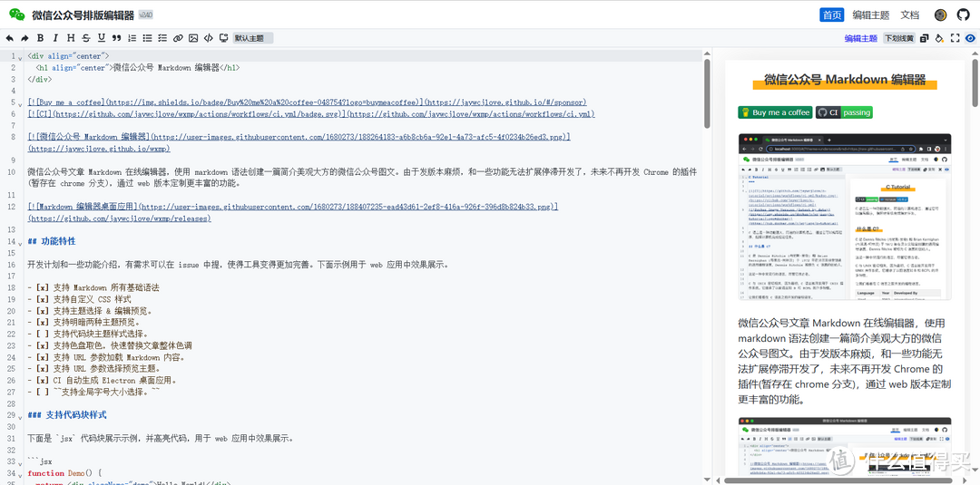Open the Buy me a coffee badge in preview
The image size is (980, 485).
tap(775, 112)
